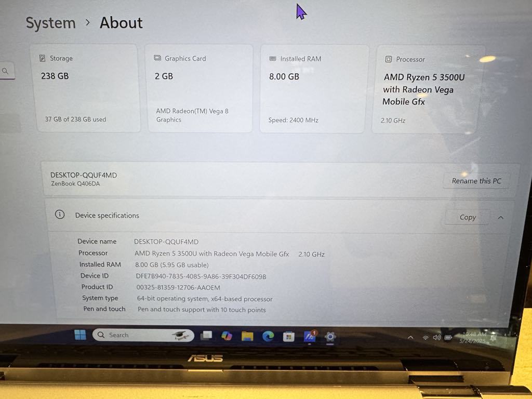Open the Storage info card

pyautogui.click(x=87, y=88)
